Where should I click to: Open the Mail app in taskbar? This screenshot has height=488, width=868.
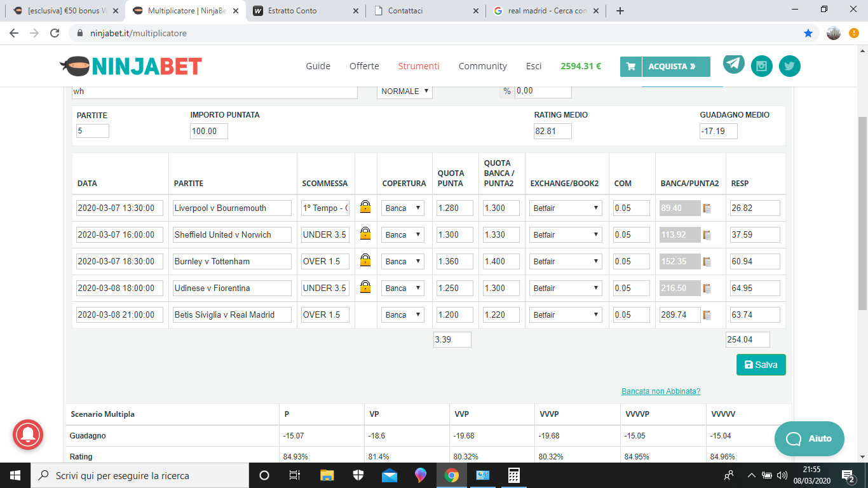pos(390,475)
